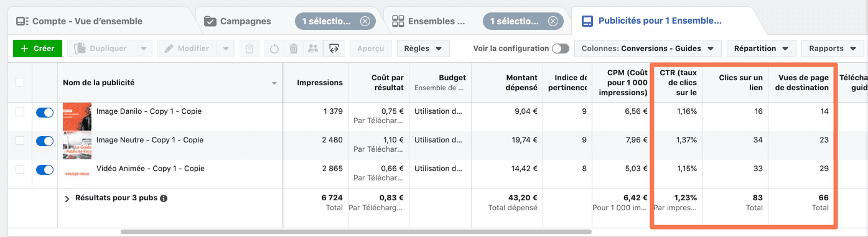Select all ads with header checkbox
This screenshot has width=868, height=237.
(20, 82)
